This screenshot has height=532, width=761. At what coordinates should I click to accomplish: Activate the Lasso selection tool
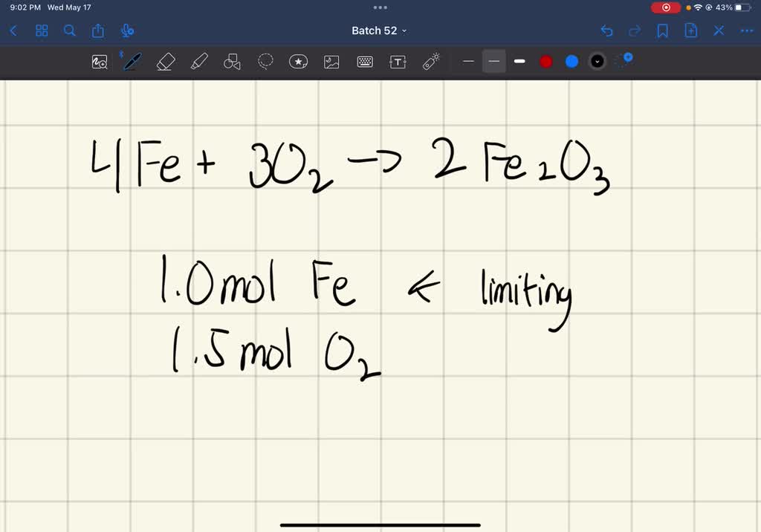click(x=265, y=62)
